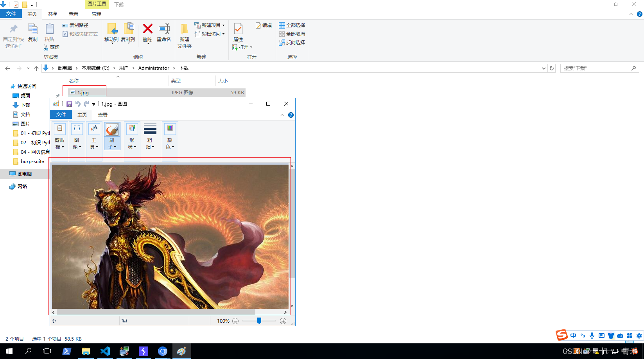
Task: Open Paint quick access toolbar customize arrow
Action: (93, 104)
